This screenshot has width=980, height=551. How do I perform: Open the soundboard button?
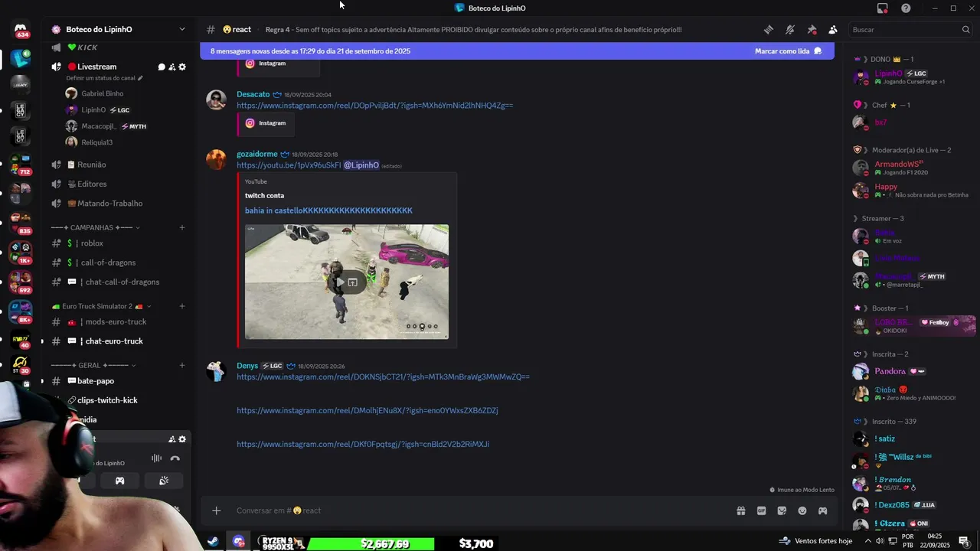point(163,481)
